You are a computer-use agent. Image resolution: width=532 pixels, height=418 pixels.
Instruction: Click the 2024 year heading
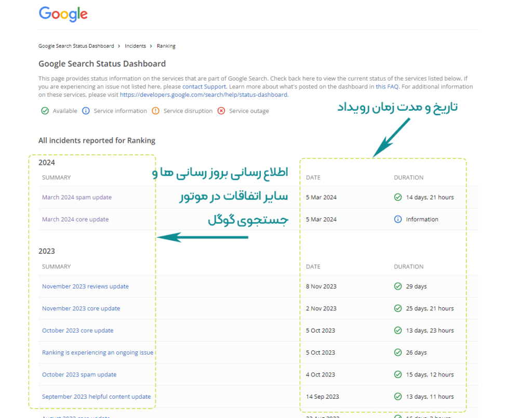46,163
